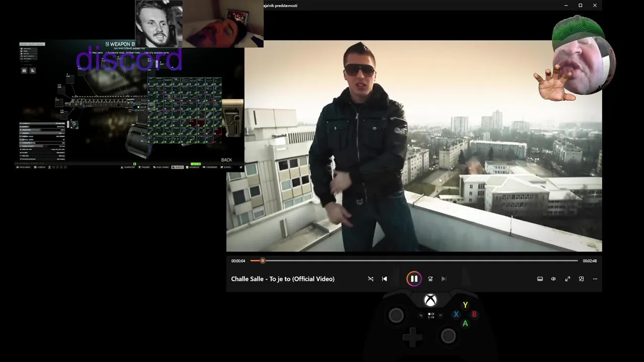
Task: Click the controller's left thumbstick
Action: pyautogui.click(x=396, y=315)
